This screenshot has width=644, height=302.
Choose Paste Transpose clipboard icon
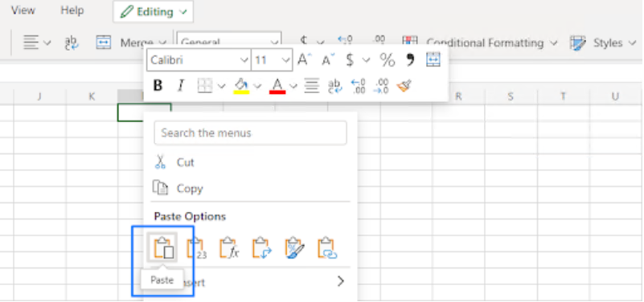[x=262, y=248]
